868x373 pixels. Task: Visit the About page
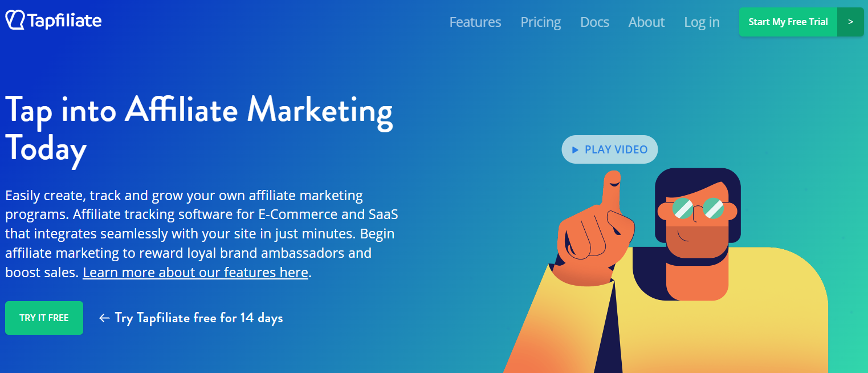click(646, 22)
